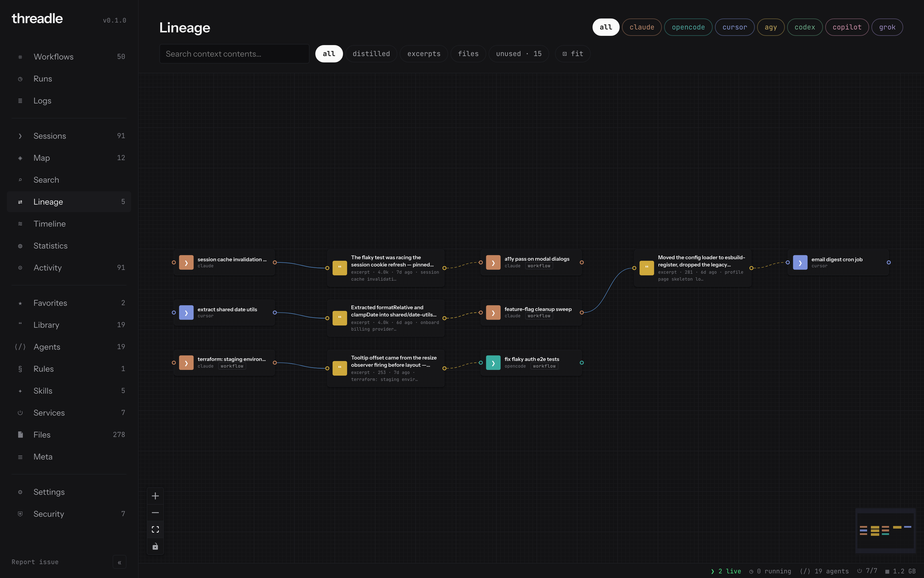Click the '1.2 GB' storage status

click(x=900, y=571)
